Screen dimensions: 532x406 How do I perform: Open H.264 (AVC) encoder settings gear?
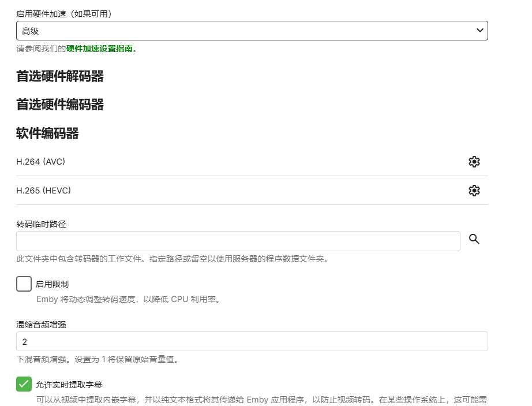click(474, 162)
